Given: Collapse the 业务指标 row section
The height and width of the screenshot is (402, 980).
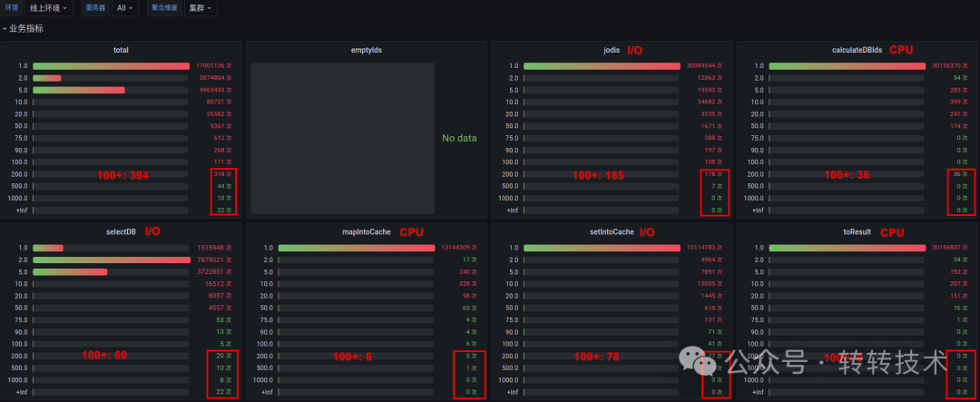Looking at the screenshot, I should (23, 29).
